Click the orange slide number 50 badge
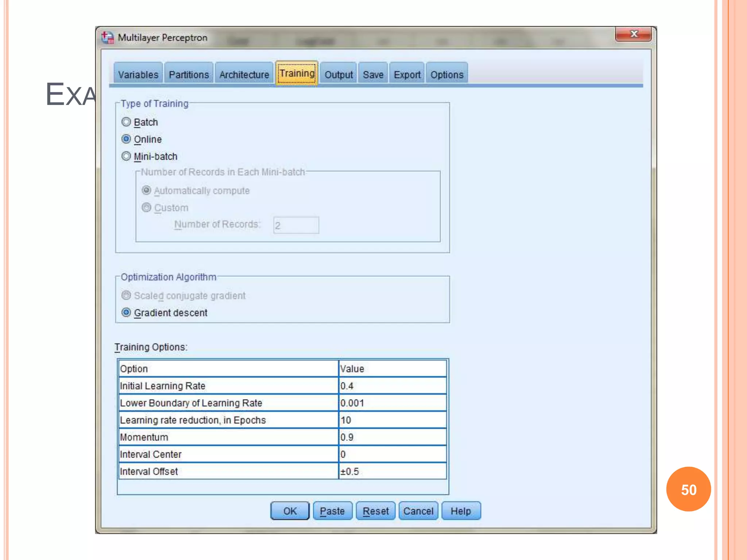 (x=688, y=489)
